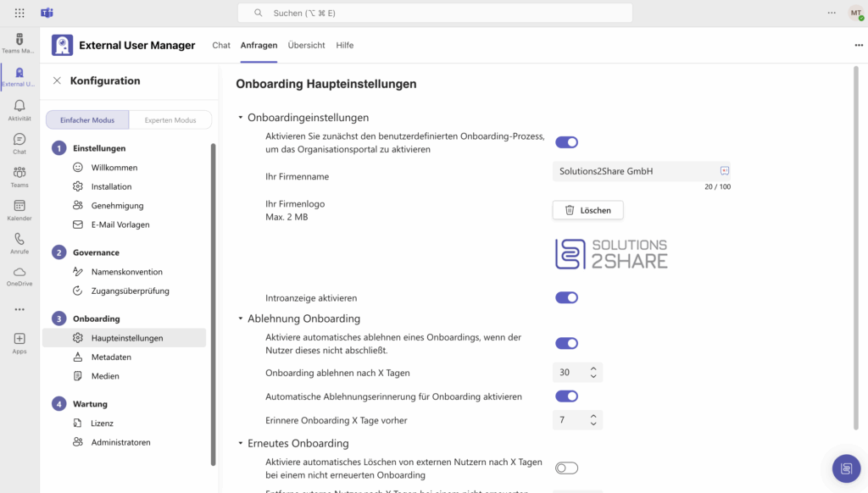Open OneDrive from the left rail
The height and width of the screenshot is (493, 868).
click(x=19, y=276)
